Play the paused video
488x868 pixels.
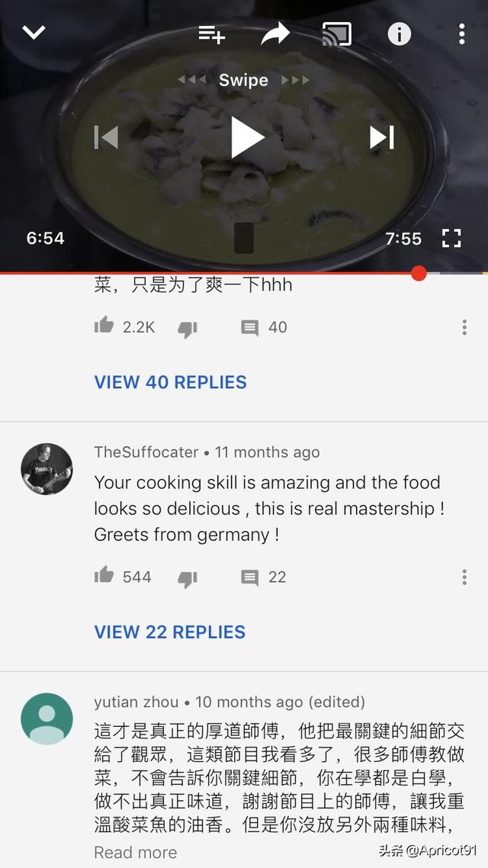point(247,137)
